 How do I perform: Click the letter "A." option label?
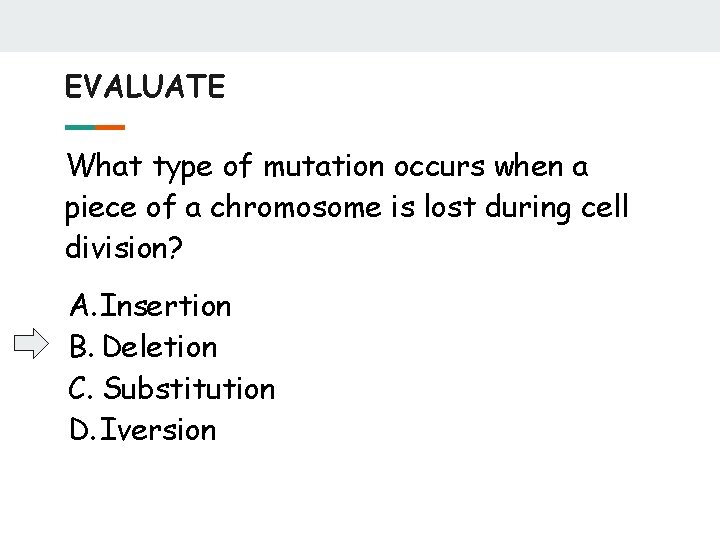83,305
